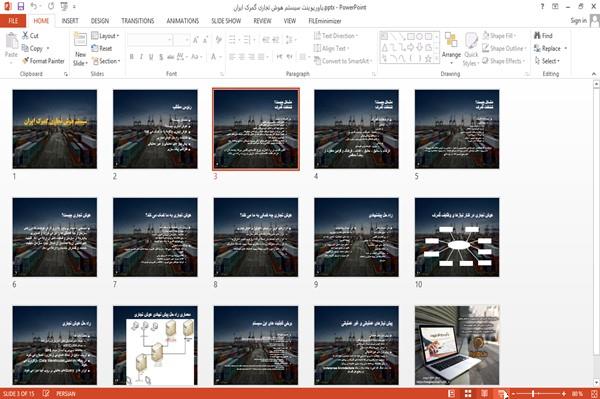Viewport: 600px width, 399px height.
Task: Open the FILE tab
Action: point(13,21)
